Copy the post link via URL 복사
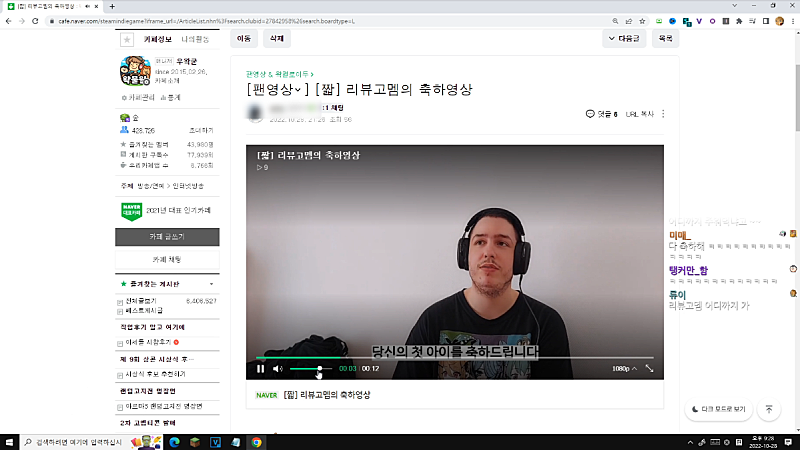The width and height of the screenshot is (800, 450). 639,114
